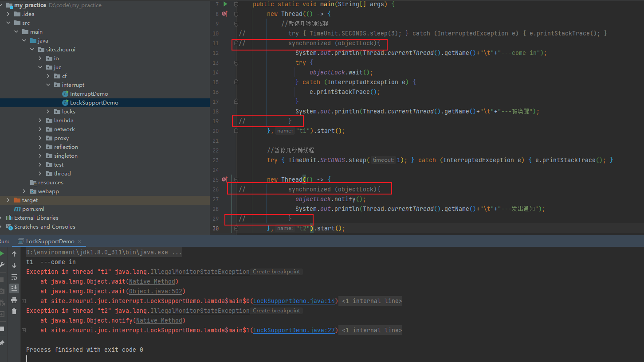Select the LockSupportDemo run tab
The height and width of the screenshot is (362, 644).
[x=50, y=241]
